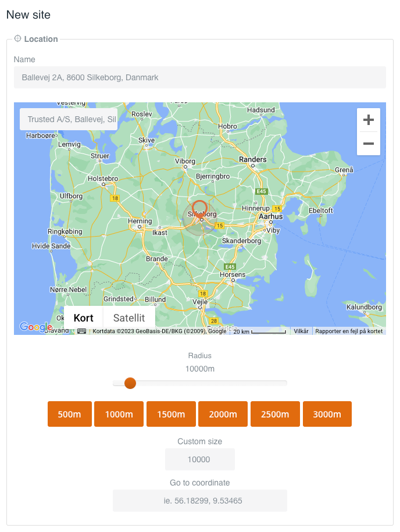Screen dimensions: 400x532
Task: Select the 2000m radius button
Action: pyautogui.click(x=223, y=414)
